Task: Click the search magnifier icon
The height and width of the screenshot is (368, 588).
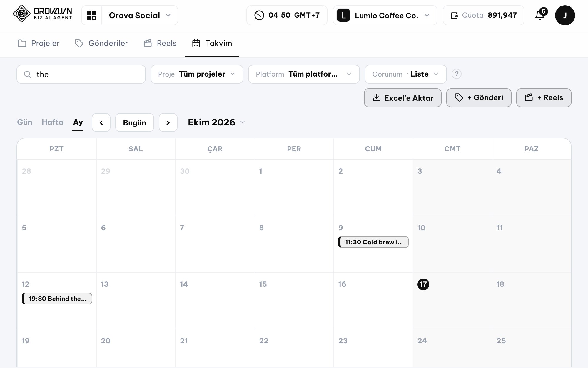Action: pyautogui.click(x=27, y=74)
